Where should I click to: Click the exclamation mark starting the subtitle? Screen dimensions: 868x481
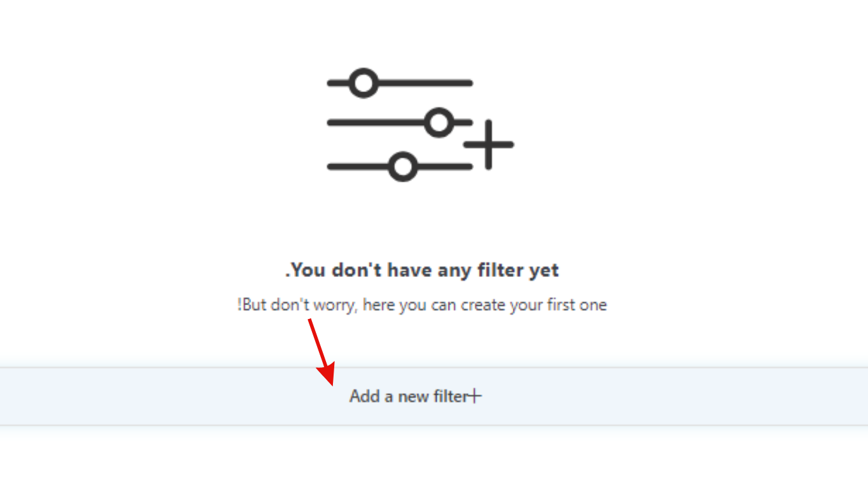click(240, 305)
